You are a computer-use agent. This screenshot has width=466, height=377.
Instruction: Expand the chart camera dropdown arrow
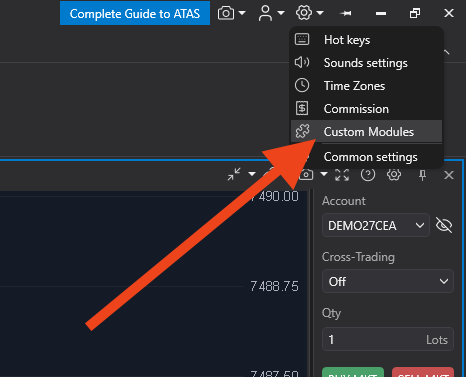[x=324, y=174]
